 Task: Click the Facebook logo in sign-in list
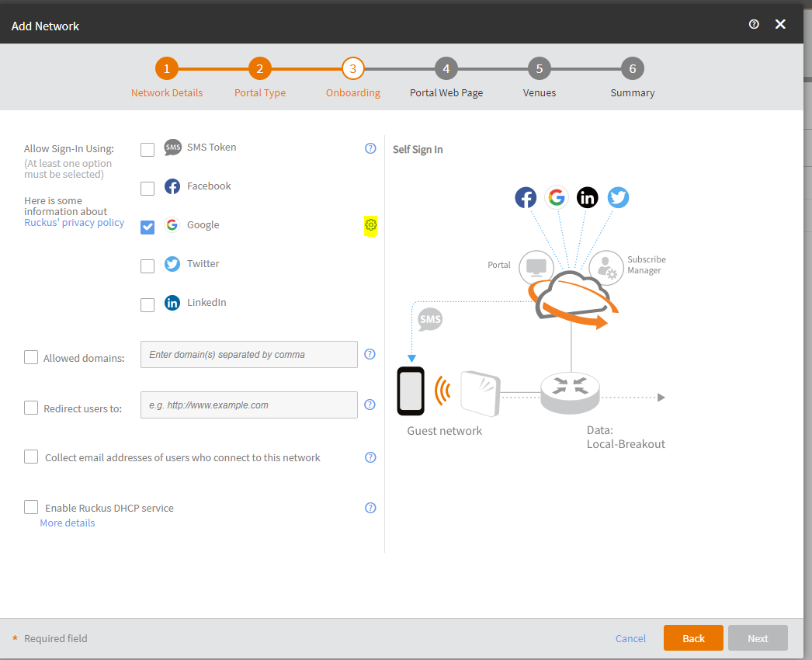172,186
